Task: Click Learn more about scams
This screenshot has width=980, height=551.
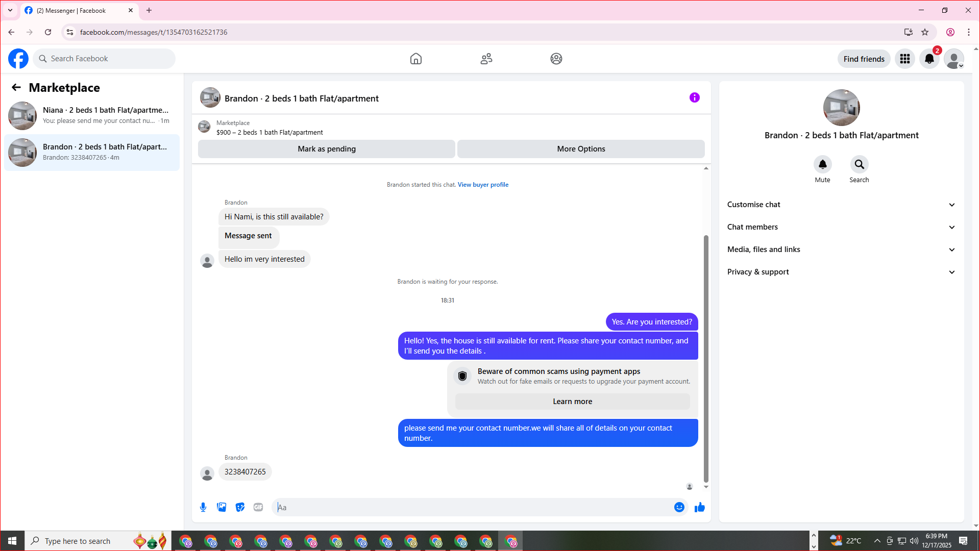Action: coord(572,402)
